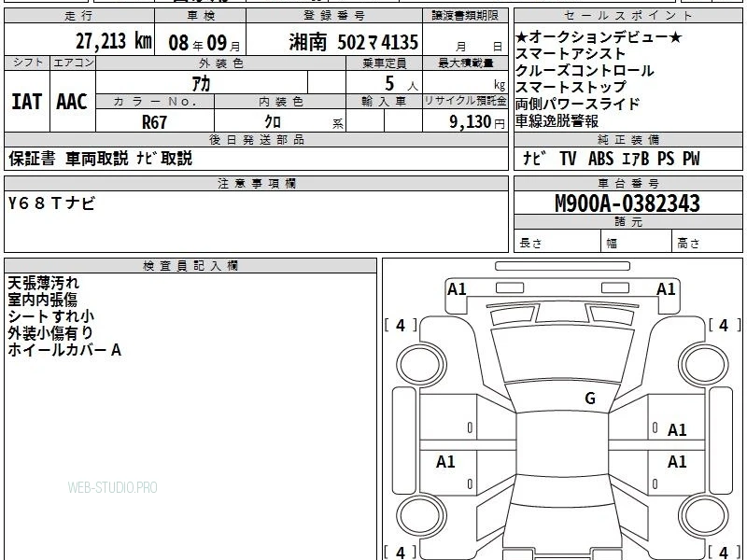
Task: Select the セールスポイント header
Action: [x=627, y=16]
